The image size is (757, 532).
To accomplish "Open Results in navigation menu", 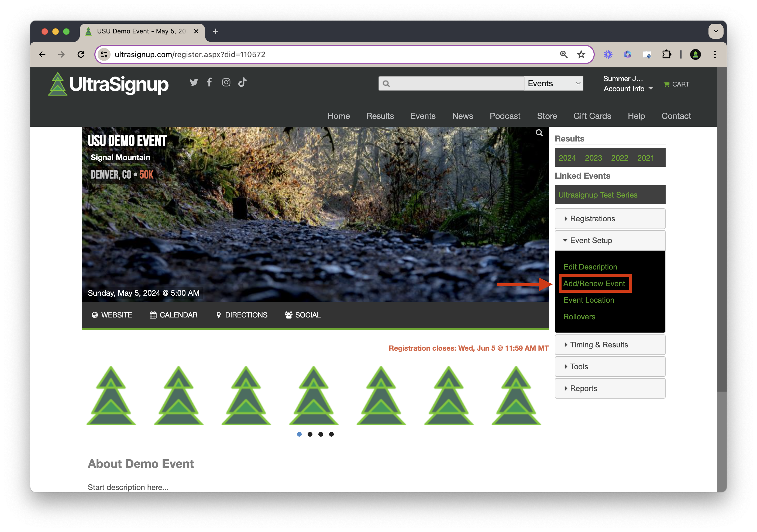I will [x=380, y=116].
